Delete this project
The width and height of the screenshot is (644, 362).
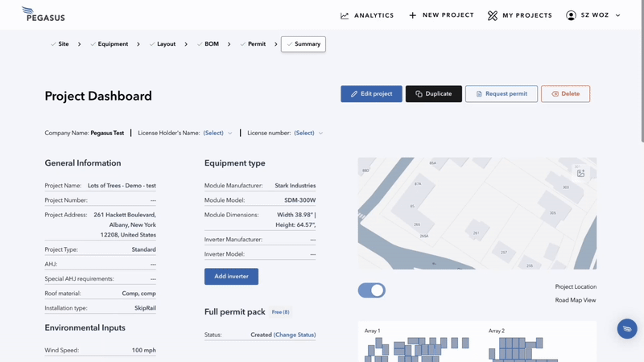tap(565, 94)
